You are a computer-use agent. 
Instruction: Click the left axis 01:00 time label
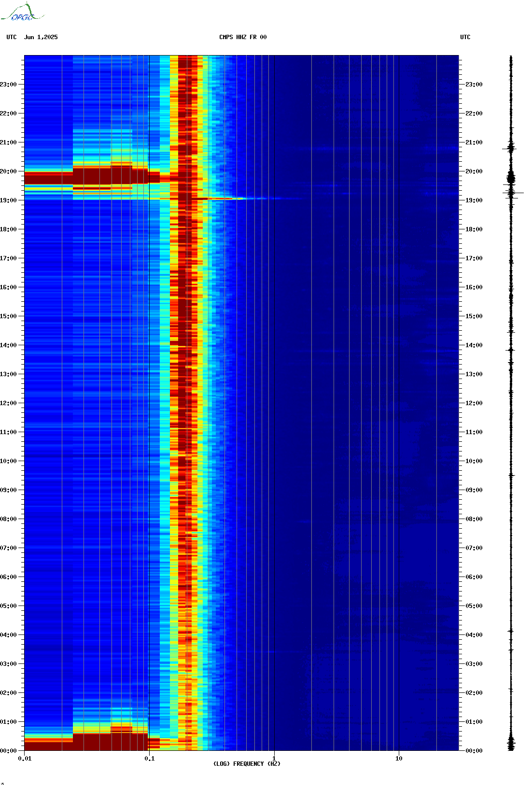pos(8,722)
